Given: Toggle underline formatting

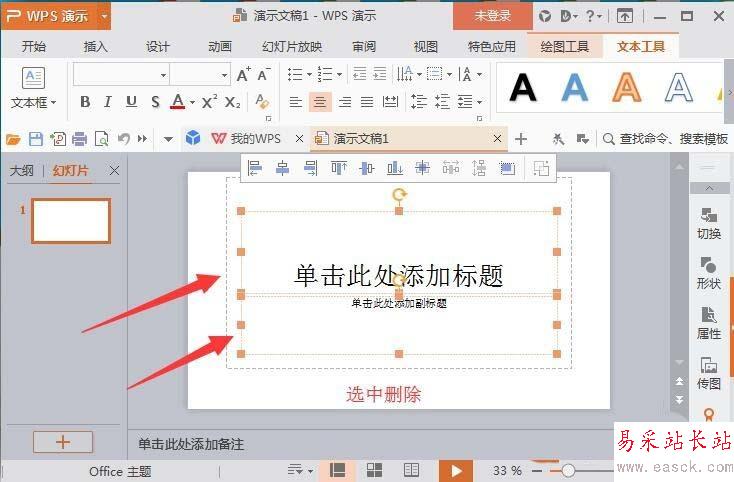Looking at the screenshot, I should [132, 102].
